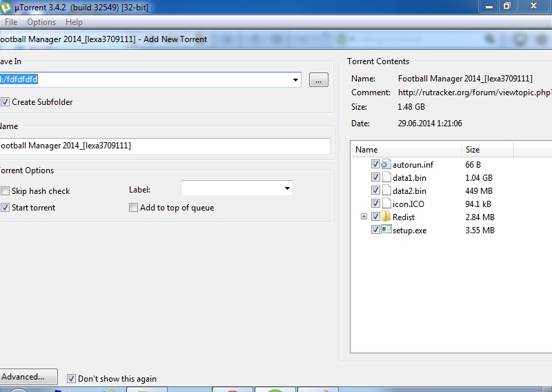Click the setup.exe file icon
Screen dimensions: 552x392
386,229
